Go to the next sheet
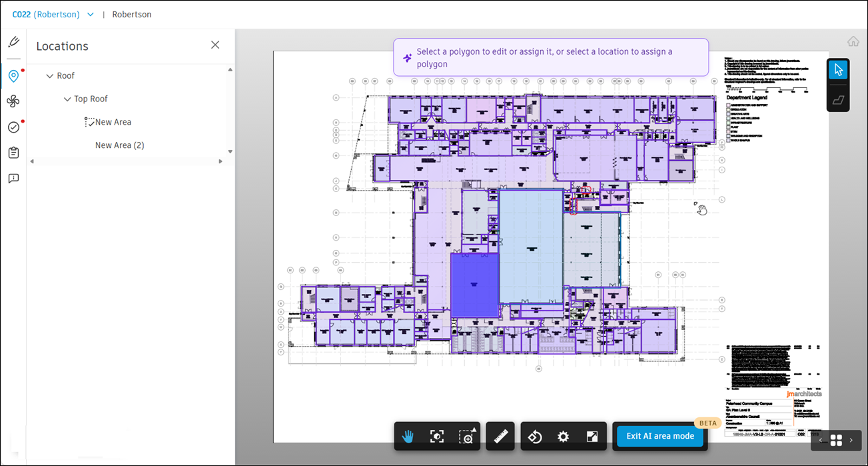868x466 pixels. pos(851,440)
